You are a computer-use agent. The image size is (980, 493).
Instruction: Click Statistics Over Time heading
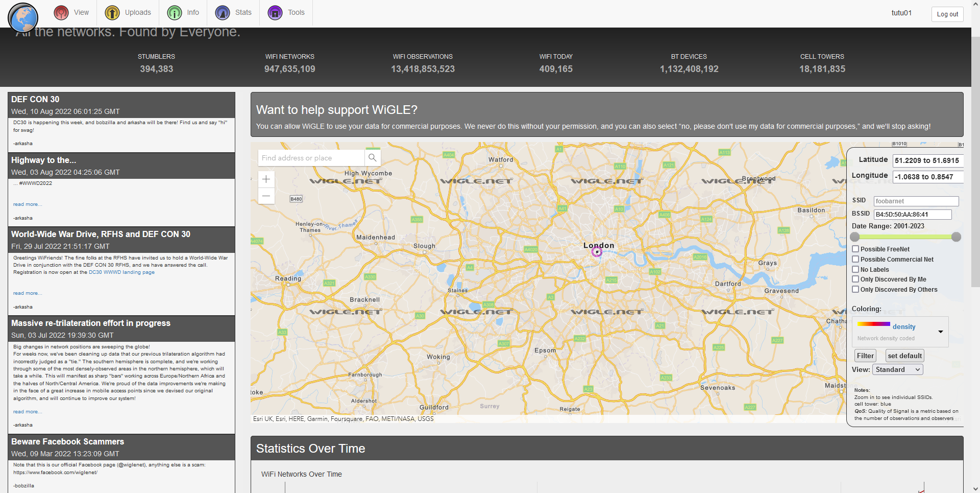click(x=310, y=449)
